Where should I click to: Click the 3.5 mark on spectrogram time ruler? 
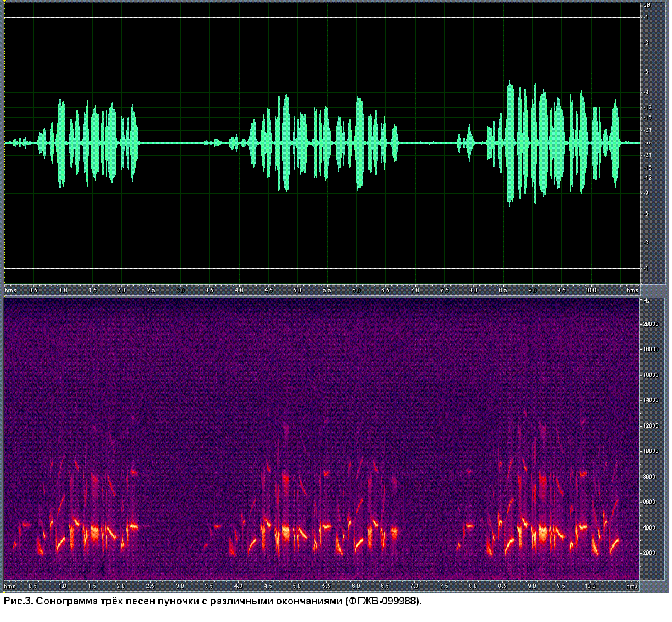point(209,587)
